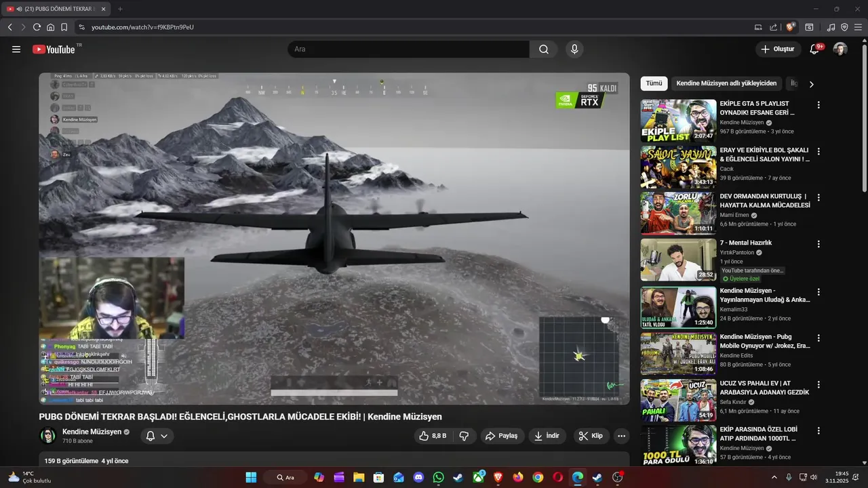The height and width of the screenshot is (488, 868).
Task: Start voice search with the microphone icon
Action: point(574,49)
